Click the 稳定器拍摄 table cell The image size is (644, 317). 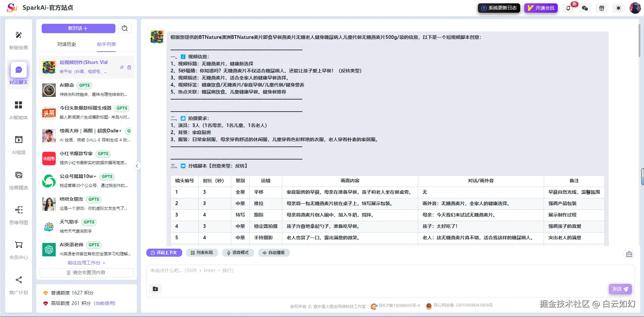tap(266, 227)
